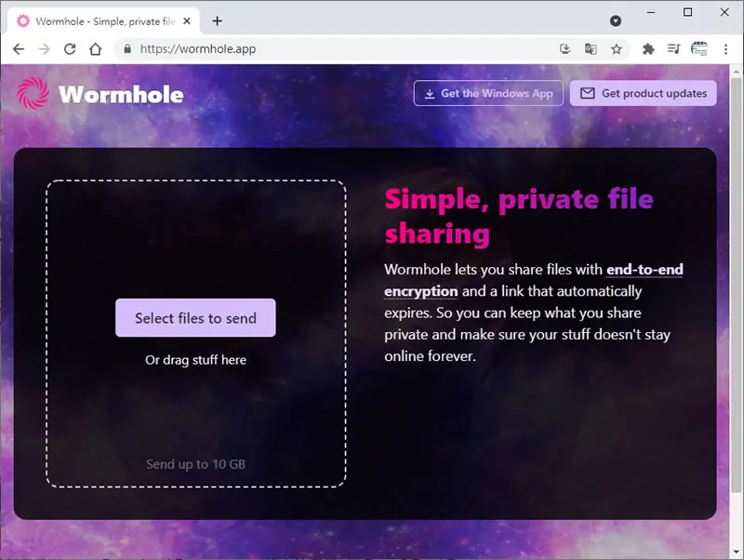Close the Wormhole tab
Viewport: 744px width, 560px height.
[187, 21]
